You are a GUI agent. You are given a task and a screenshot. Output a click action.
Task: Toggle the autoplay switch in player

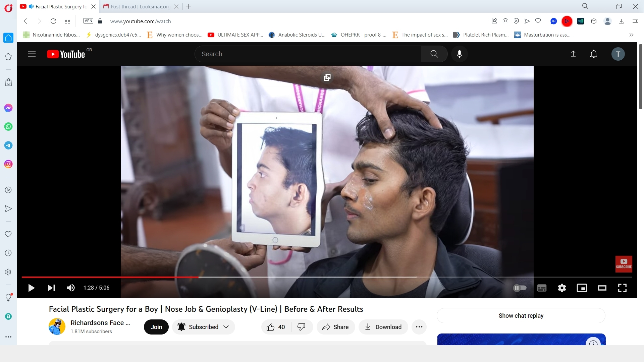(x=520, y=288)
